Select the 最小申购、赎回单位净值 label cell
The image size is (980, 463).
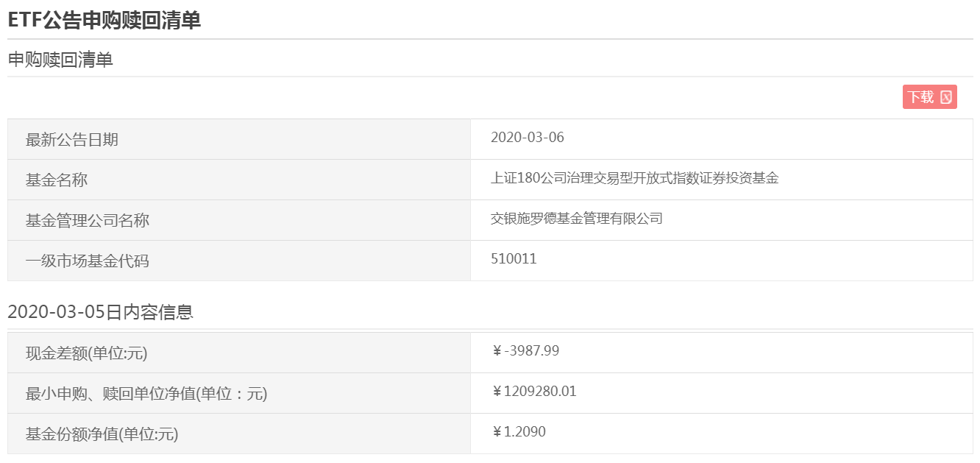(146, 394)
